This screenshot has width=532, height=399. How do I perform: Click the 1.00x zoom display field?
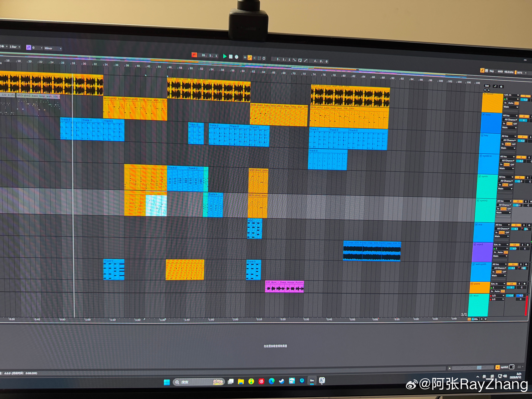(475, 319)
